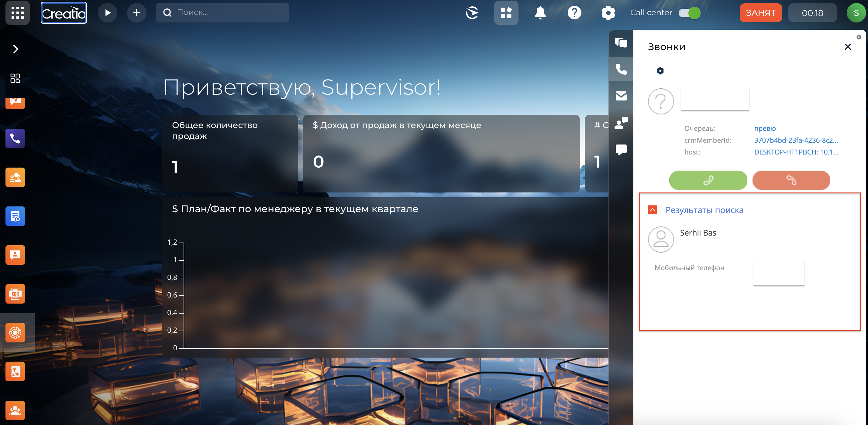This screenshot has width=868, height=425.
Task: Open the workplace tiles icon in sidebar
Action: (x=15, y=78)
